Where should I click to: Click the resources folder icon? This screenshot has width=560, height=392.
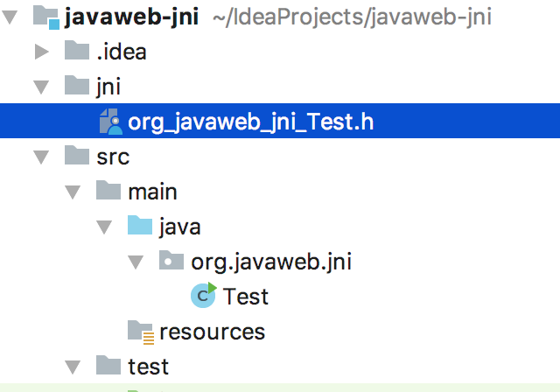click(141, 332)
